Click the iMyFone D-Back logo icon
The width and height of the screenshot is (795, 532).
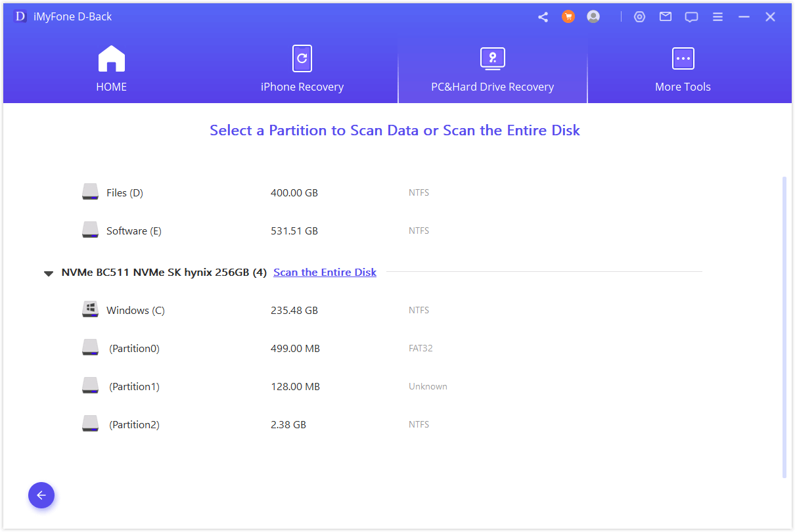point(20,16)
